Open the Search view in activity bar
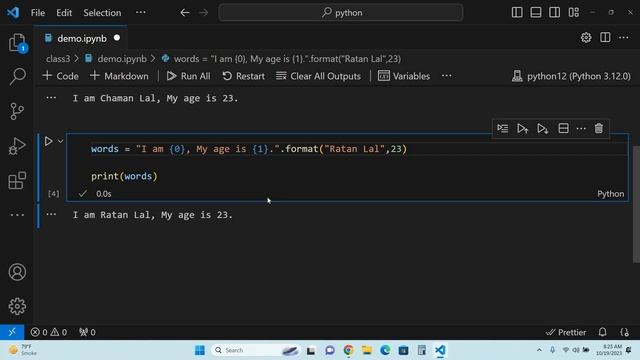 point(17,76)
